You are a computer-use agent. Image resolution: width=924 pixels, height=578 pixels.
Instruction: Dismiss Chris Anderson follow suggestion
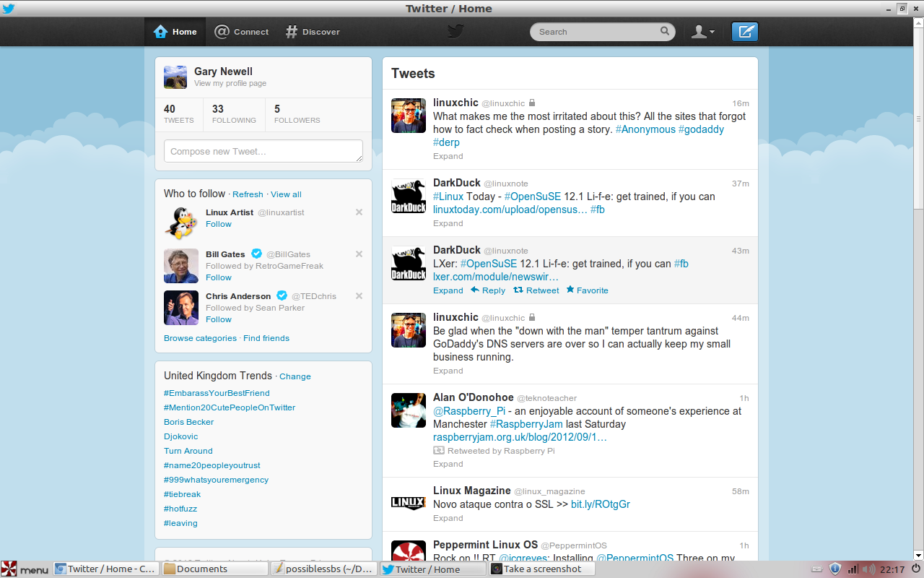coord(359,296)
